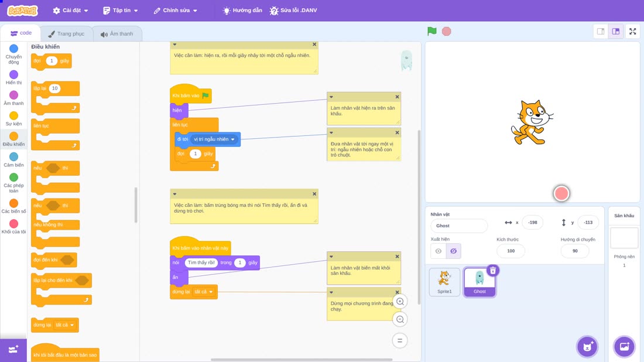Screen dimensions: 644x362
Task: Close the 'Dừng mọi chương trình' comment
Action: click(x=397, y=292)
